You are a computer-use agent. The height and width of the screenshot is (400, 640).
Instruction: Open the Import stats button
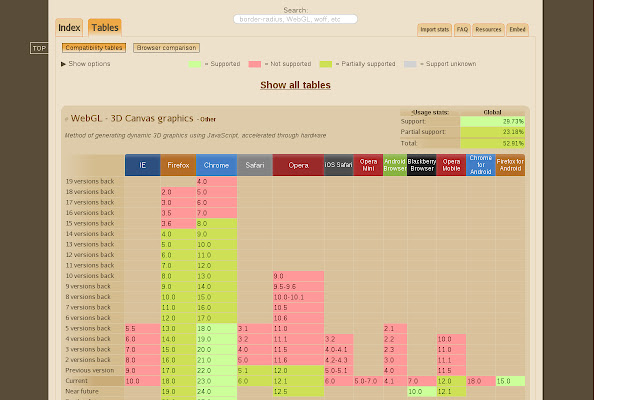tap(434, 30)
